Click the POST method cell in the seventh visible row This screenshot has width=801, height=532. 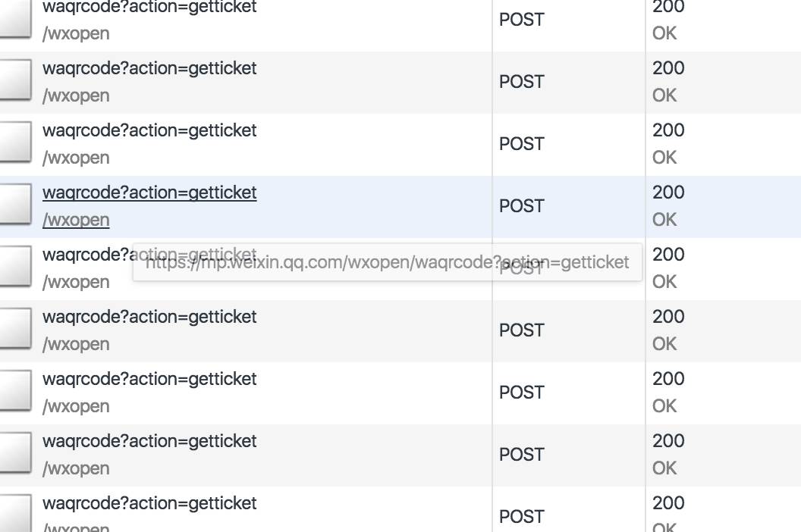522,393
